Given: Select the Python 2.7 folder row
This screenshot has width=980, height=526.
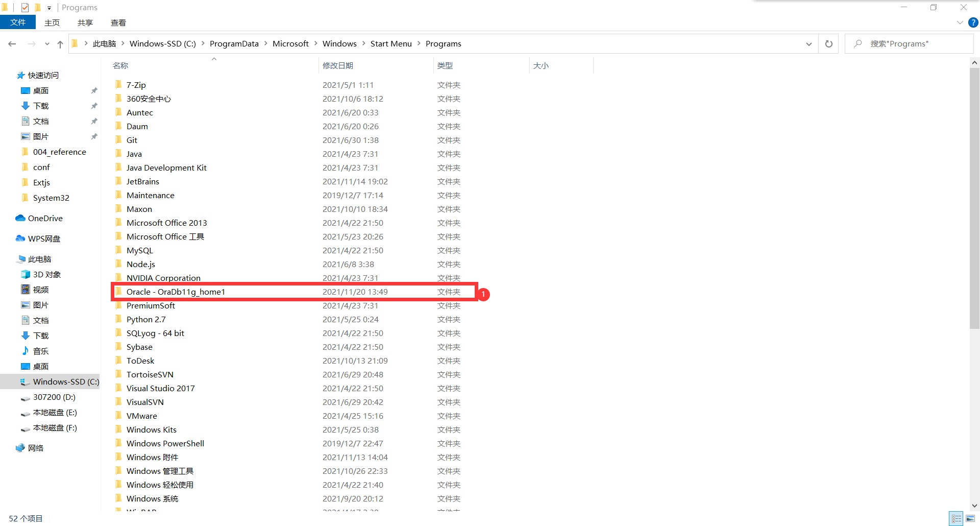Looking at the screenshot, I should click(288, 319).
